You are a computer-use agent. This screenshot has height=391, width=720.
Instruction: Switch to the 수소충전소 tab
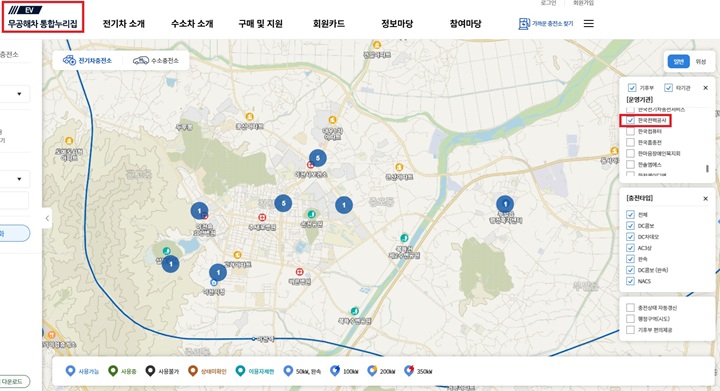pyautogui.click(x=156, y=61)
